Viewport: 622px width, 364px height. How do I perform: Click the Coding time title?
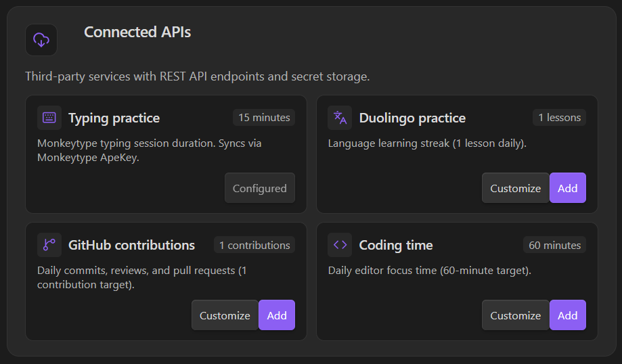click(x=395, y=246)
